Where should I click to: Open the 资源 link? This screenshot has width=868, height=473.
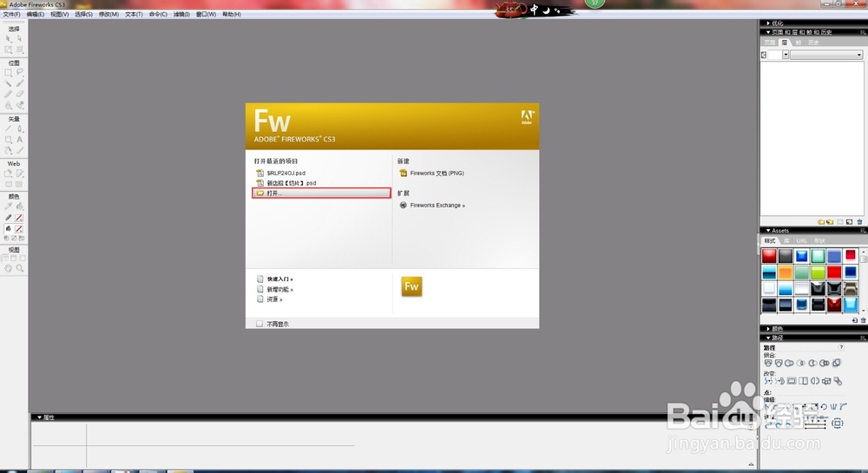pyautogui.click(x=274, y=299)
